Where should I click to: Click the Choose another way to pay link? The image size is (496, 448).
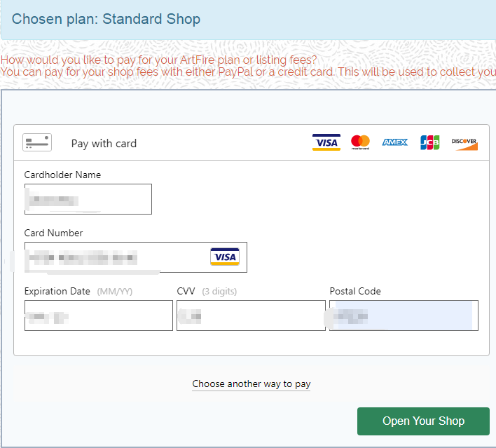pos(252,384)
